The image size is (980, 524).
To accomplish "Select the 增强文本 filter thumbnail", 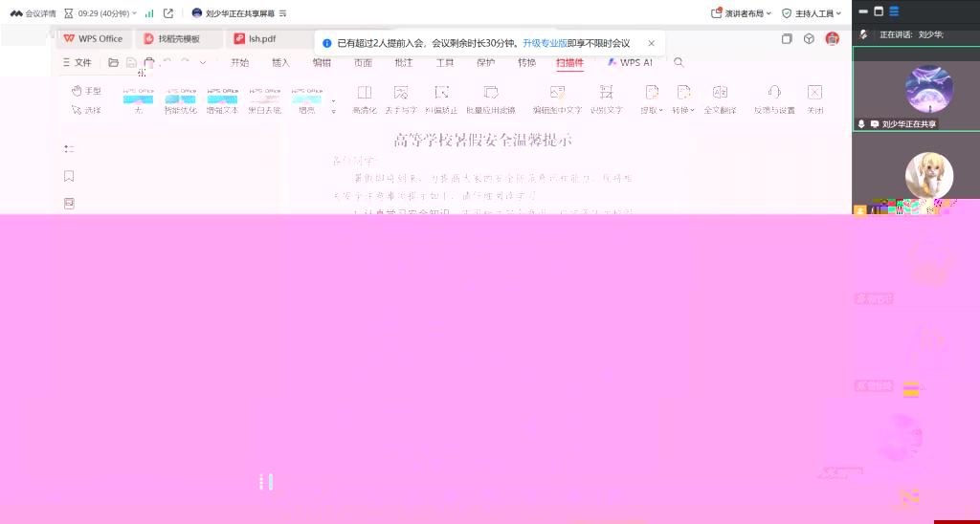I will 222,98.
